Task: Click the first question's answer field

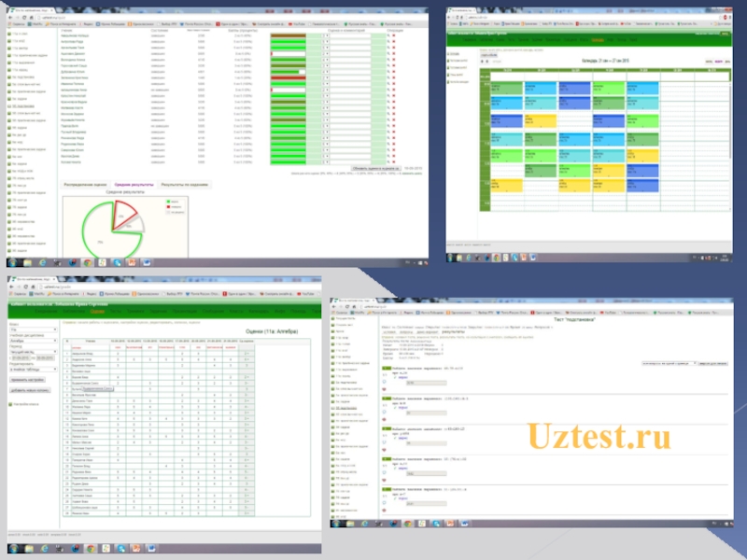Action: [427, 383]
